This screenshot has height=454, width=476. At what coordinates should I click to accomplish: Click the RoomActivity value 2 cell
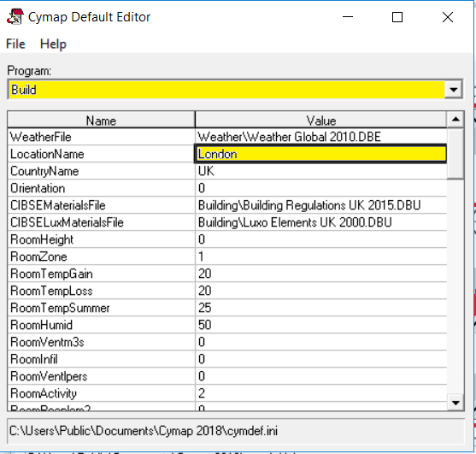click(x=320, y=393)
